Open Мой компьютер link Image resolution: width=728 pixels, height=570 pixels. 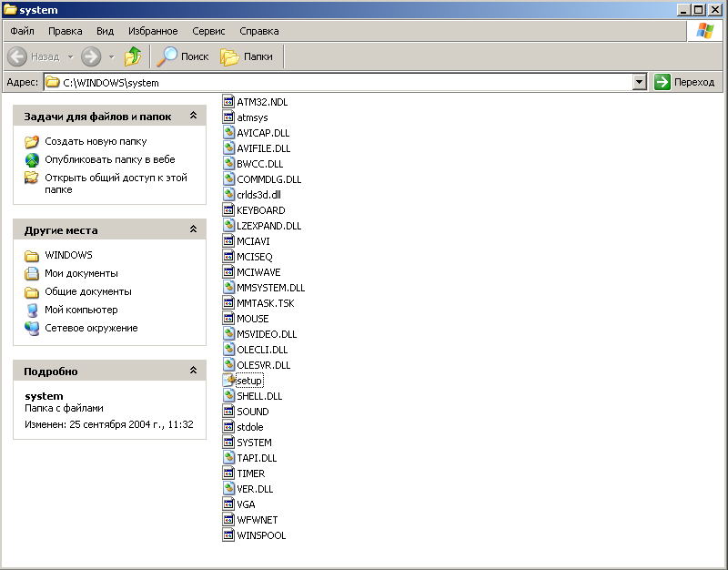81,310
